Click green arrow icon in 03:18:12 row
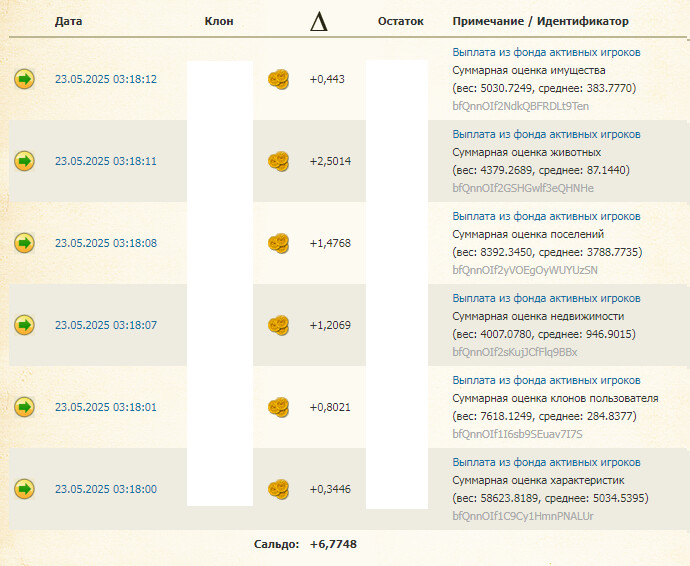The image size is (690, 566). 24,79
